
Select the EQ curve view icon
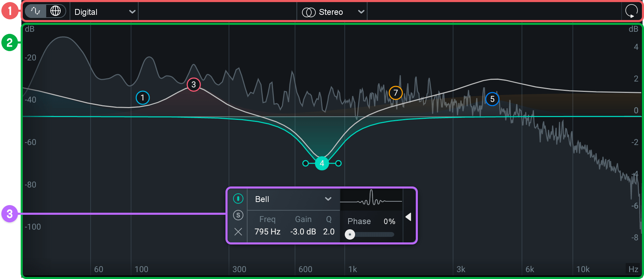click(x=36, y=11)
